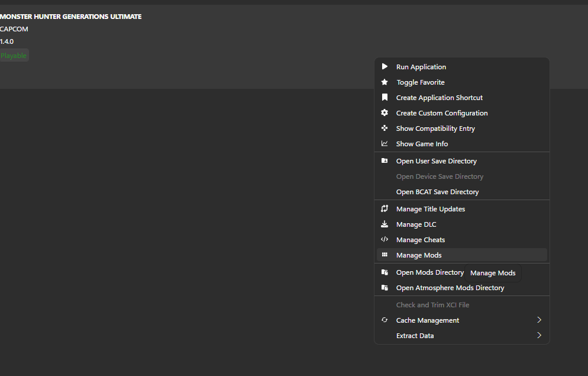Click the bookmark icon for Application Shortcut
This screenshot has width=588, height=376.
click(x=385, y=97)
